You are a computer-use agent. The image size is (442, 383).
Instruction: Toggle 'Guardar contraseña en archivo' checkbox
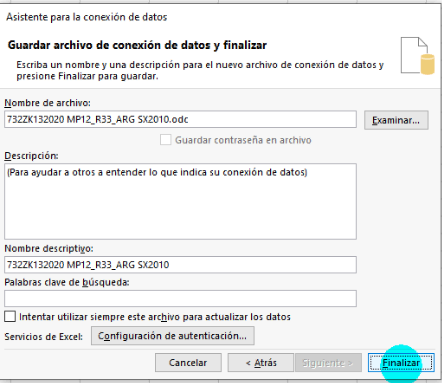165,140
